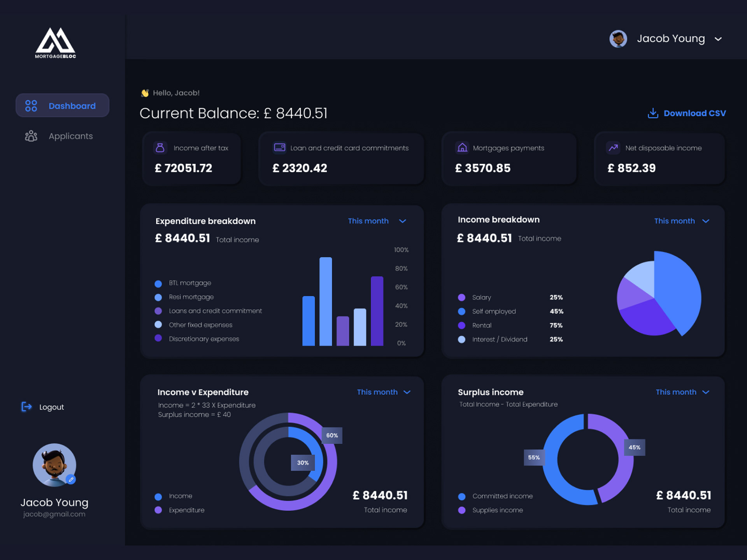Click the large sidebar profile avatar
The width and height of the screenshot is (747, 560).
click(54, 465)
